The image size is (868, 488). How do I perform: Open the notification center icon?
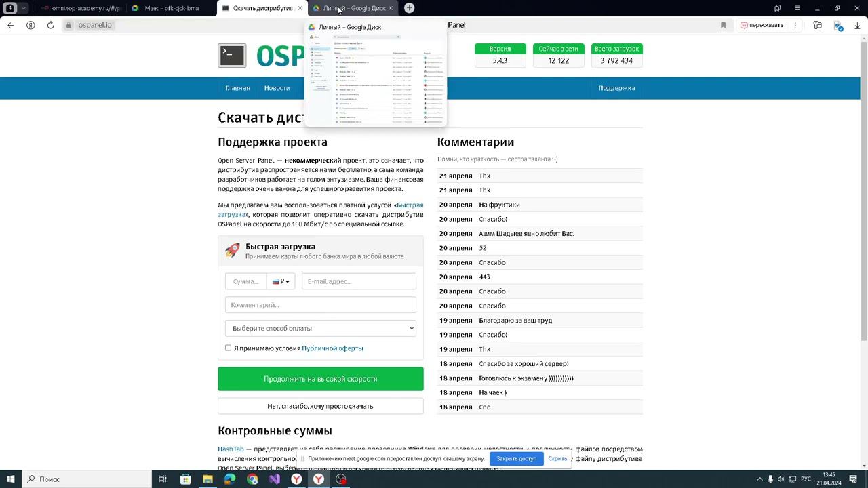[854, 479]
